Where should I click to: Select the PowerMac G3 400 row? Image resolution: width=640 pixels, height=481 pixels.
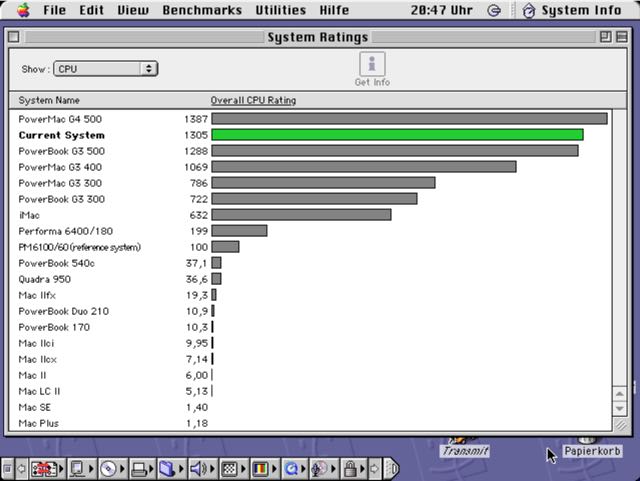tap(310, 167)
